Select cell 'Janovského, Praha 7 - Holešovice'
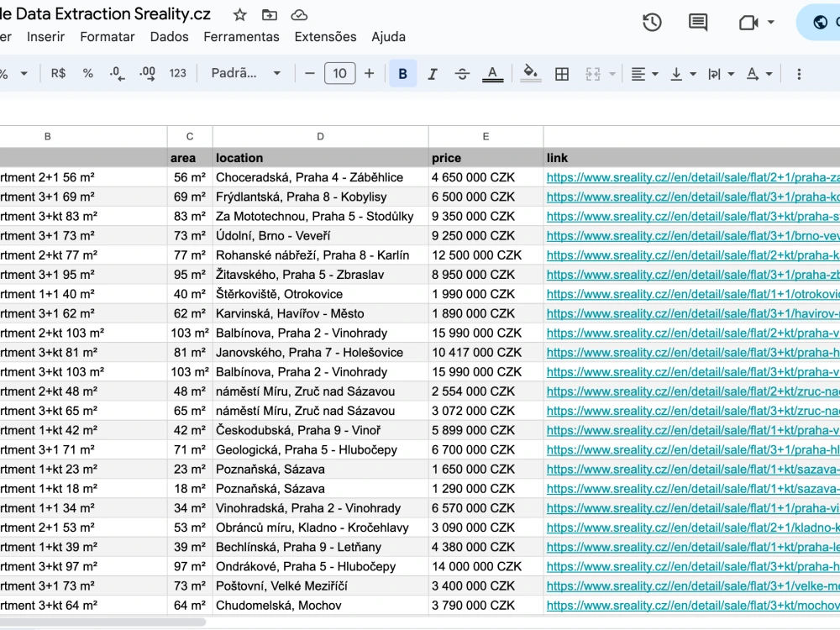Viewport: 840px width, 630px height. 320,353
